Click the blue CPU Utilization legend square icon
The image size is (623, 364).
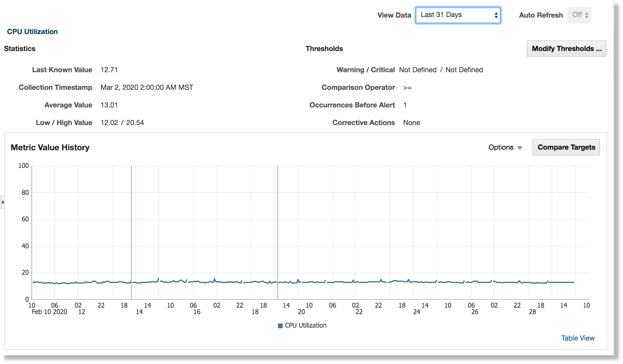280,325
